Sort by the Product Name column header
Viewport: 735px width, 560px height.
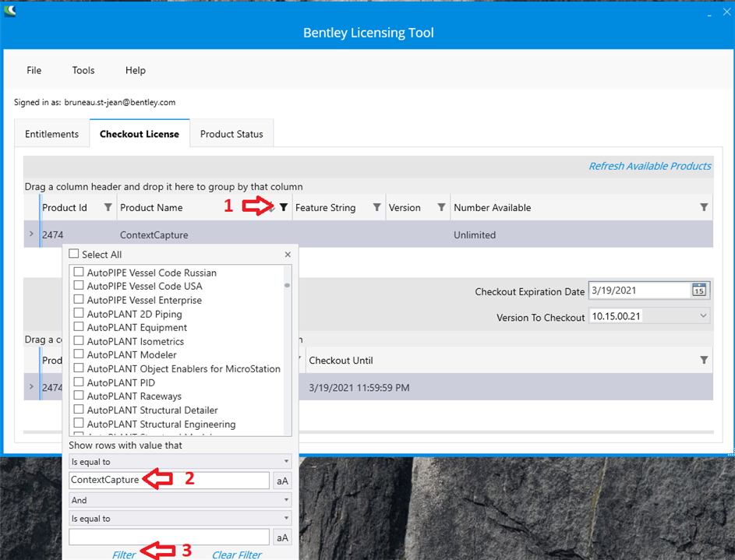151,207
